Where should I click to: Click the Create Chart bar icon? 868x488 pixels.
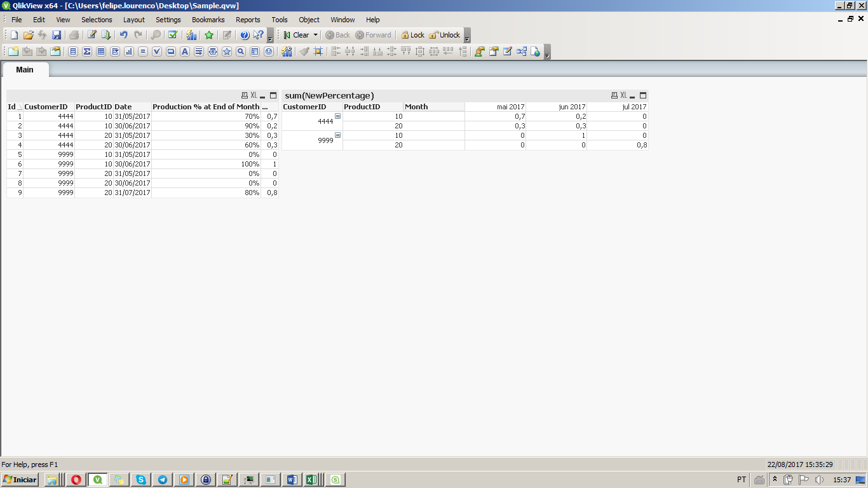129,51
